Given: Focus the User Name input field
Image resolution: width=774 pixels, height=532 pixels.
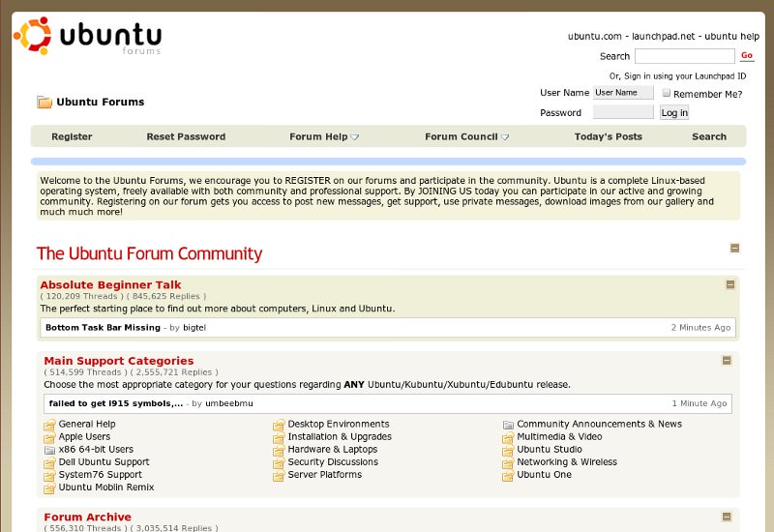Looking at the screenshot, I should (623, 92).
